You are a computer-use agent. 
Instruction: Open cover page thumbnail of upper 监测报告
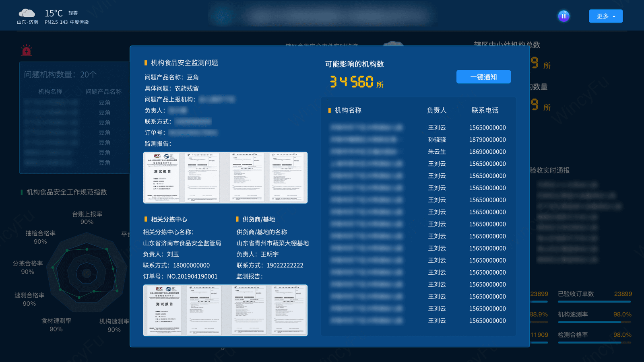click(x=163, y=177)
